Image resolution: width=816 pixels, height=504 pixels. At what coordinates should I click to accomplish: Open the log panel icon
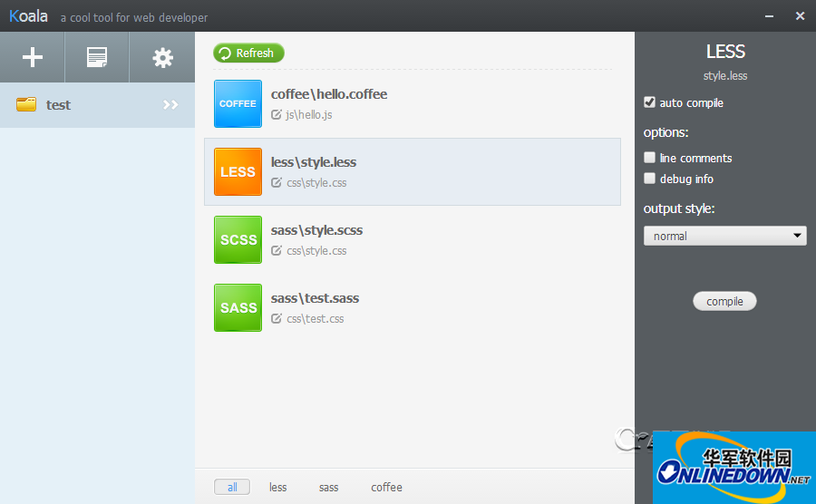point(97,57)
